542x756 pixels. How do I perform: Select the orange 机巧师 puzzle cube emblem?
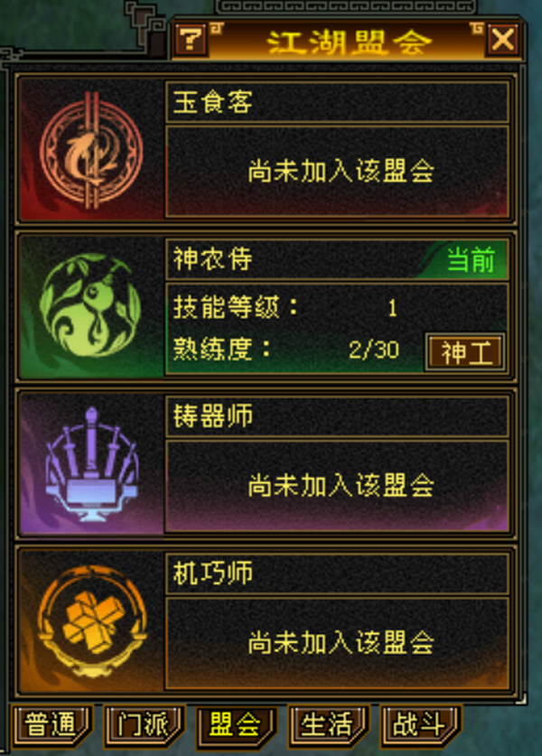tap(91, 622)
